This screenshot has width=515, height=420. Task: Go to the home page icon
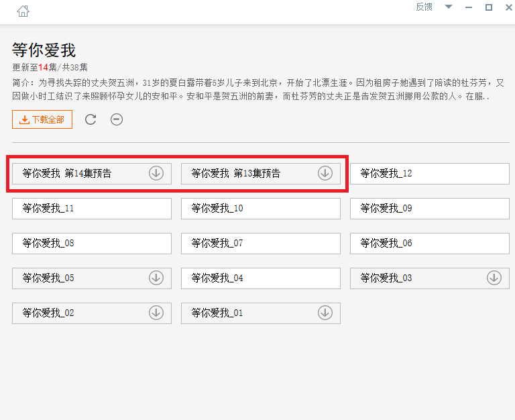point(23,11)
